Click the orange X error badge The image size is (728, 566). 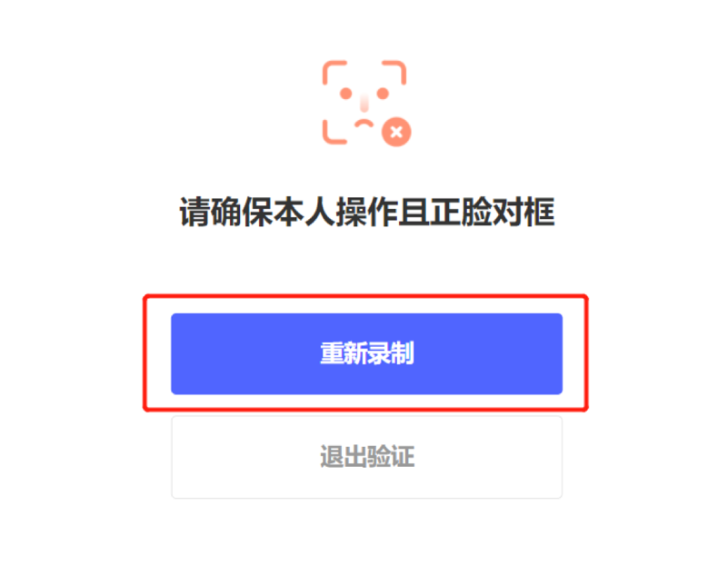pos(396,132)
